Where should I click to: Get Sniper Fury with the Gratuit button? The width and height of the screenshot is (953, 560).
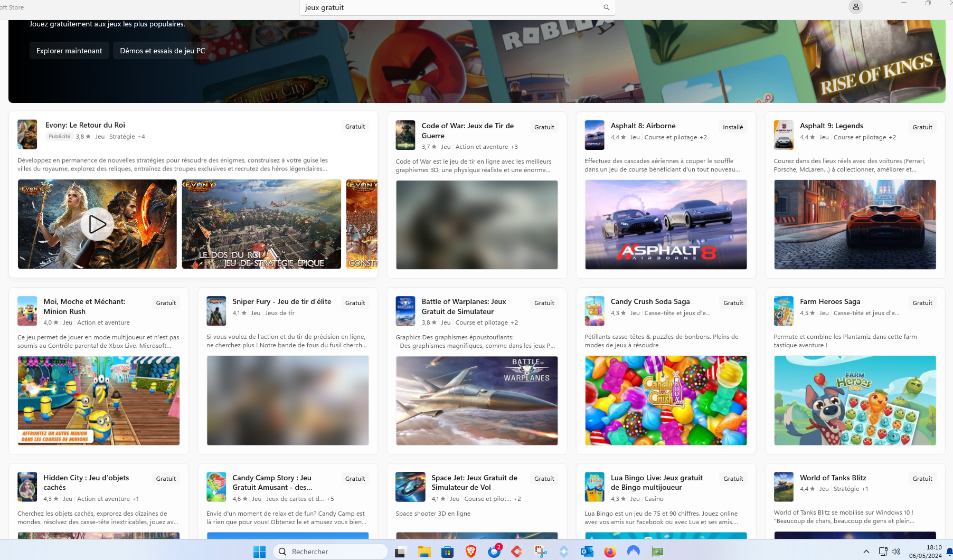[355, 303]
